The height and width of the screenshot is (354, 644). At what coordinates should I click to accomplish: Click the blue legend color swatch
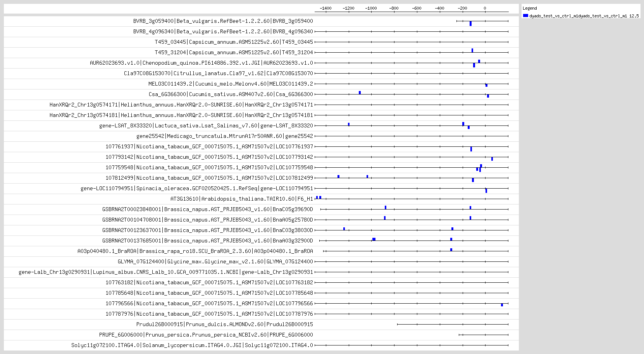coord(525,15)
